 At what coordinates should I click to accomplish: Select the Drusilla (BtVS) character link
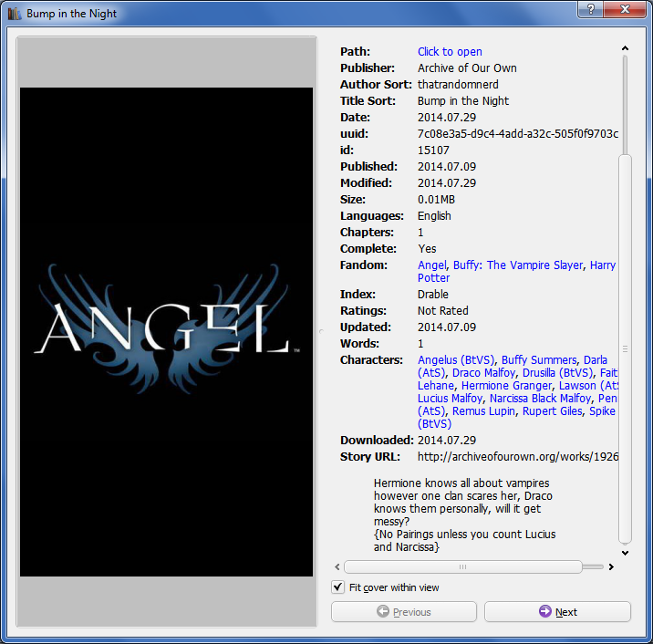(x=557, y=373)
